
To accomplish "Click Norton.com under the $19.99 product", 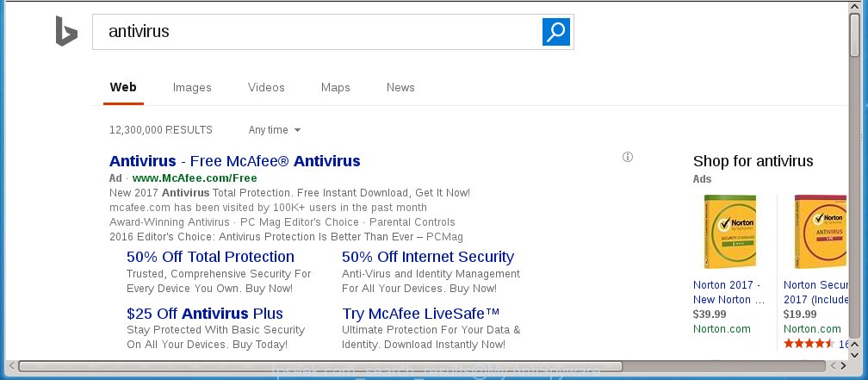I will (812, 328).
